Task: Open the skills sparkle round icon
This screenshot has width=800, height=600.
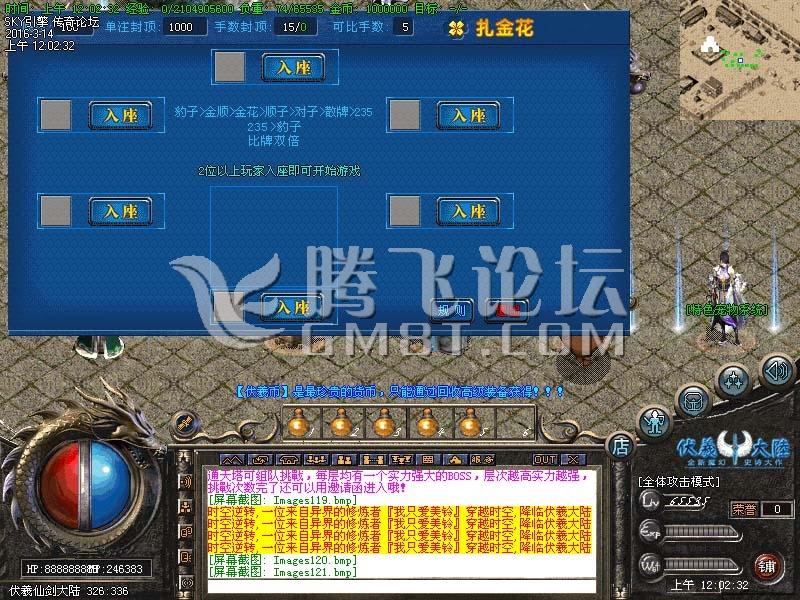Action: (x=734, y=381)
